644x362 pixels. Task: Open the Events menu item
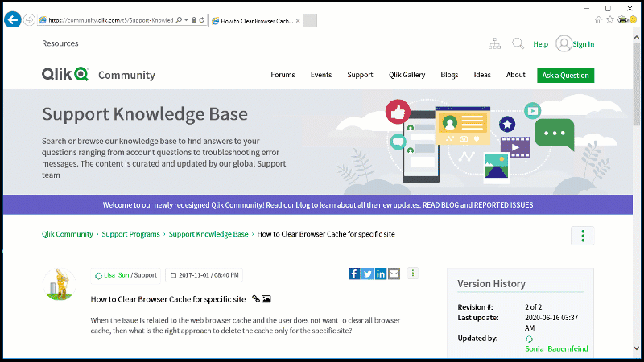(x=320, y=75)
